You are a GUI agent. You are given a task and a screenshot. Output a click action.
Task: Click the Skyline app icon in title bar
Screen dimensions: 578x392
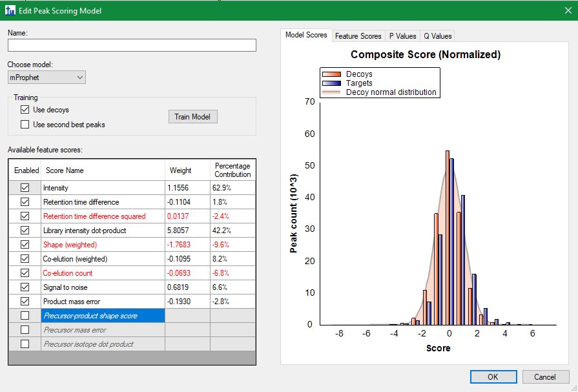click(10, 10)
